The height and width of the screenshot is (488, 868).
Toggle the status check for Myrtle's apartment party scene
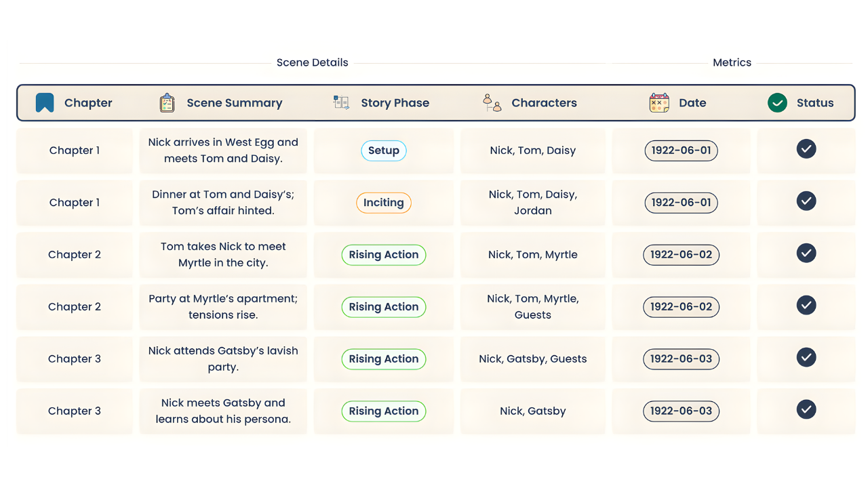[806, 305]
